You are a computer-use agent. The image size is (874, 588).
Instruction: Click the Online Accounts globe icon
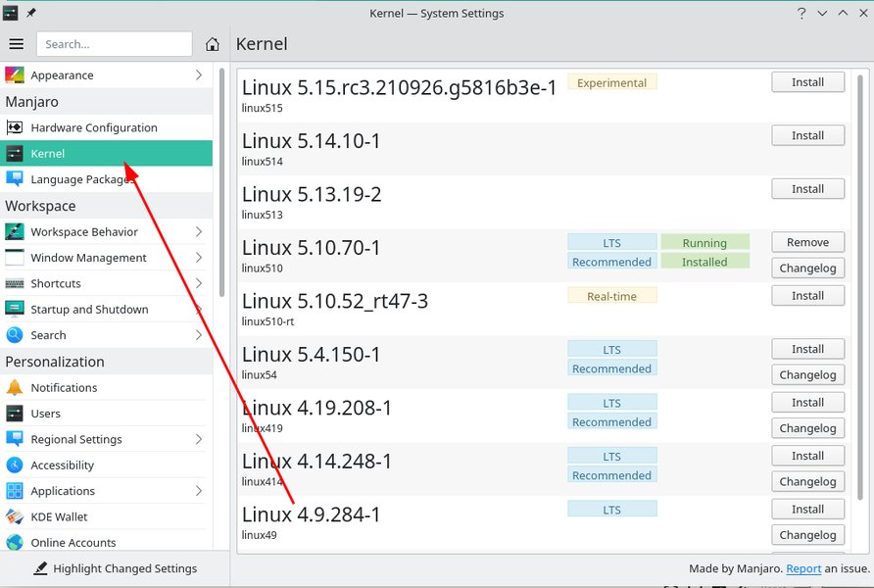(14, 542)
